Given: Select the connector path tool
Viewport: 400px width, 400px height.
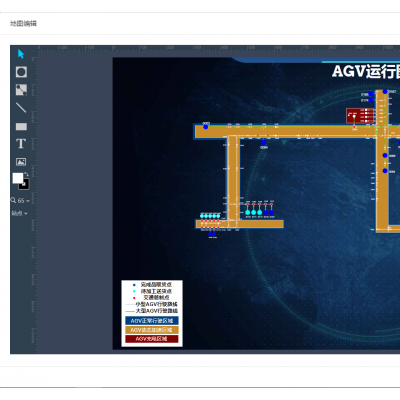Looking at the screenshot, I should click(21, 90).
